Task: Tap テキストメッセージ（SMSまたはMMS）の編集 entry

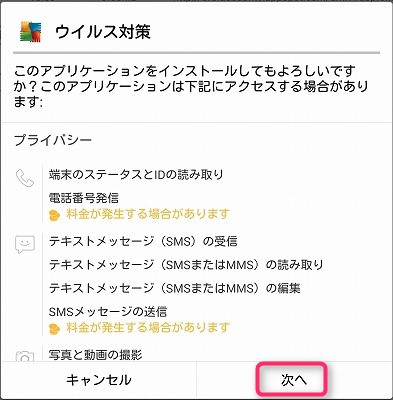Action: [x=175, y=288]
